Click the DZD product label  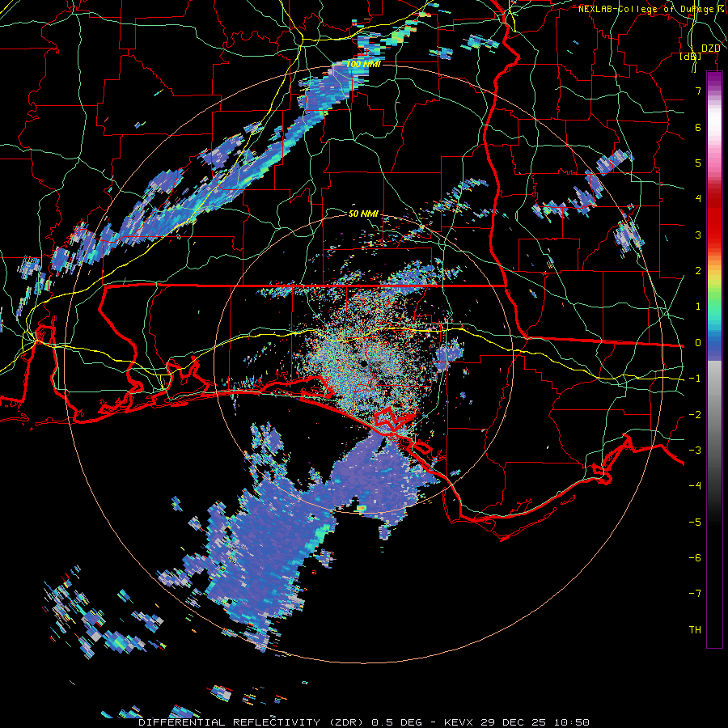[x=710, y=49]
